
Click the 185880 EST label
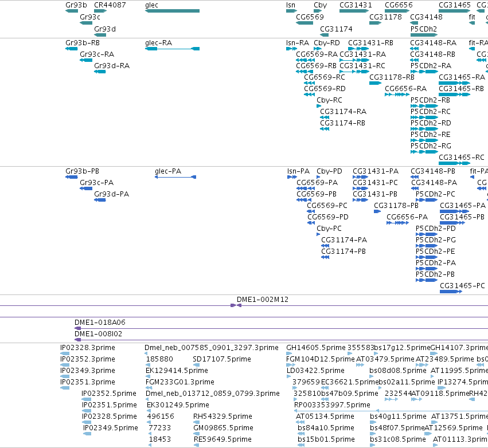point(159,359)
